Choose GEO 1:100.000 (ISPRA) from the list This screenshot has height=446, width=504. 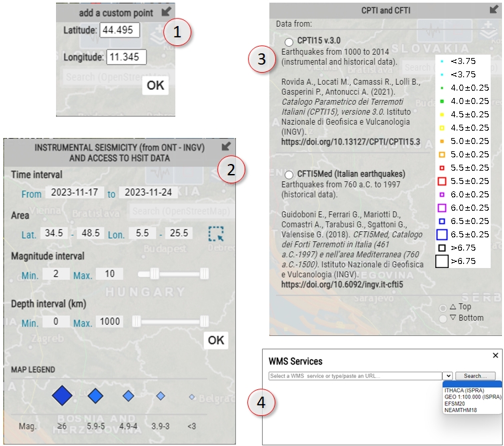coord(473,397)
